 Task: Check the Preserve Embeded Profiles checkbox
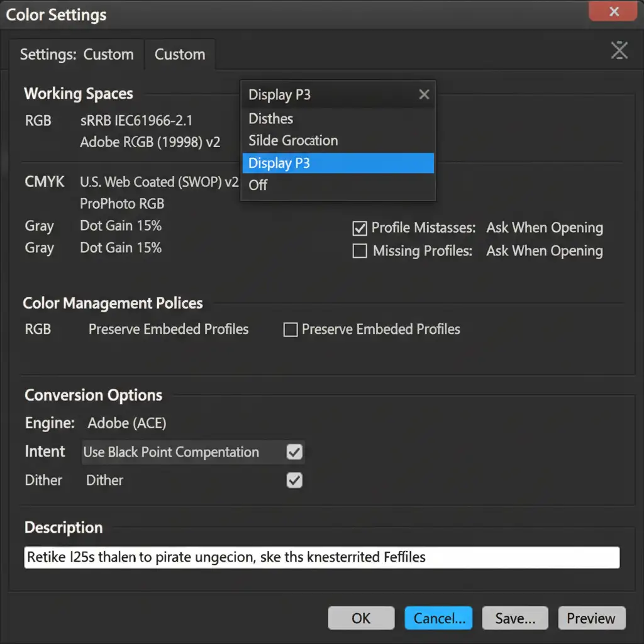click(x=291, y=330)
